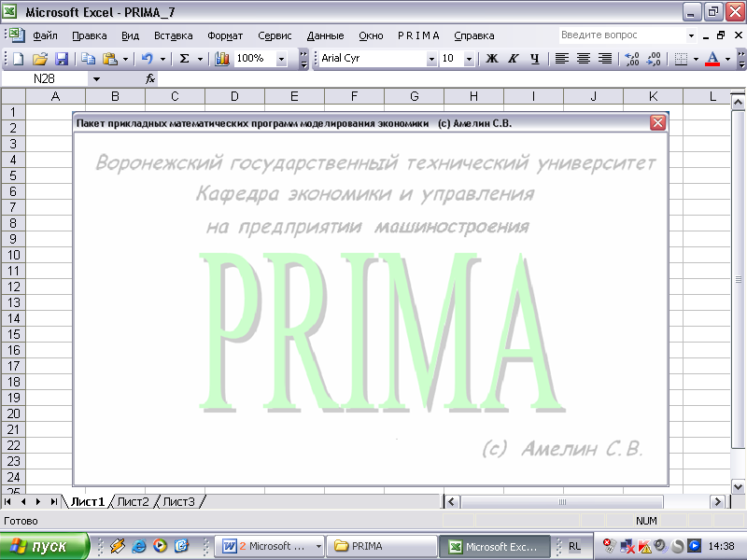
Task: Open the Вставка menu
Action: 174,35
